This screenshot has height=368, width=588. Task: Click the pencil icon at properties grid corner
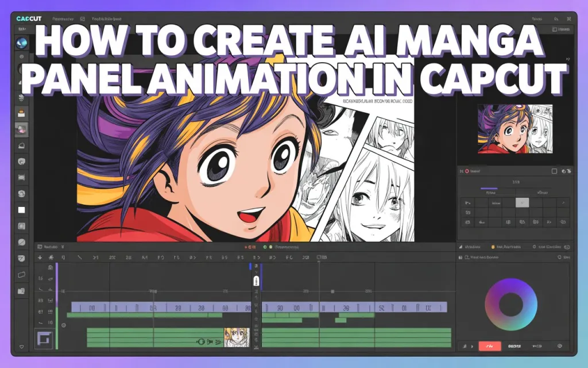tap(563, 203)
